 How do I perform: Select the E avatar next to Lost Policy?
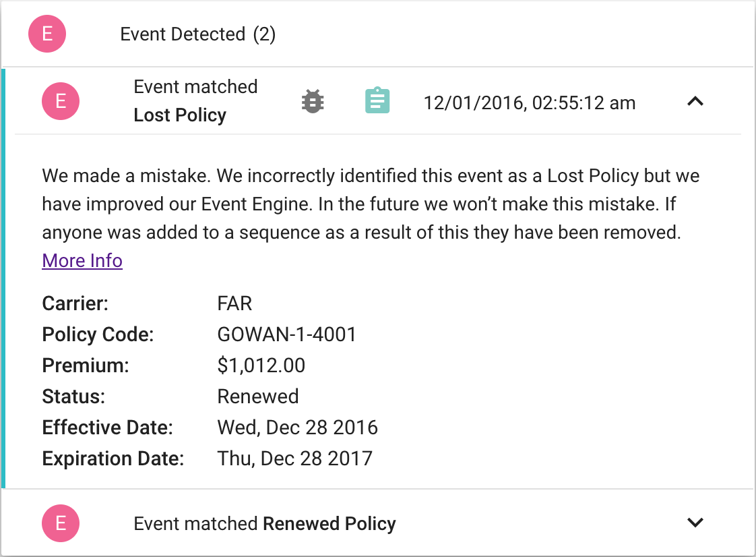tap(61, 101)
